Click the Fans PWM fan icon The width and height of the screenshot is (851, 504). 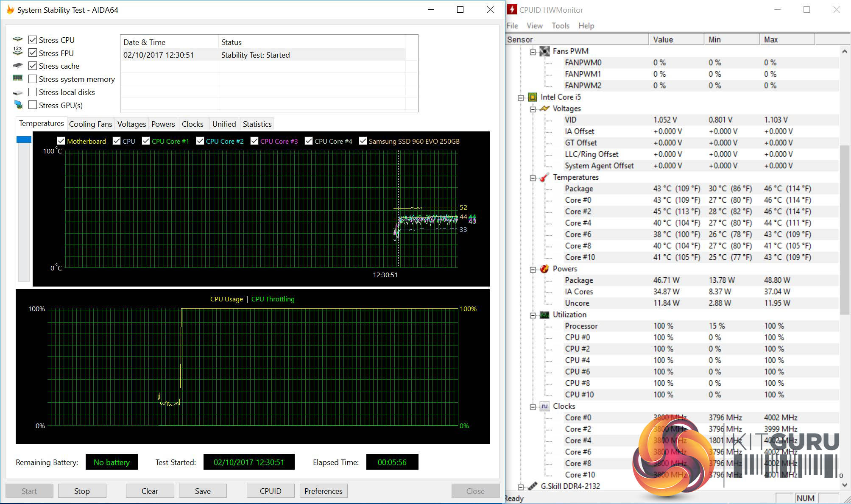coord(544,51)
